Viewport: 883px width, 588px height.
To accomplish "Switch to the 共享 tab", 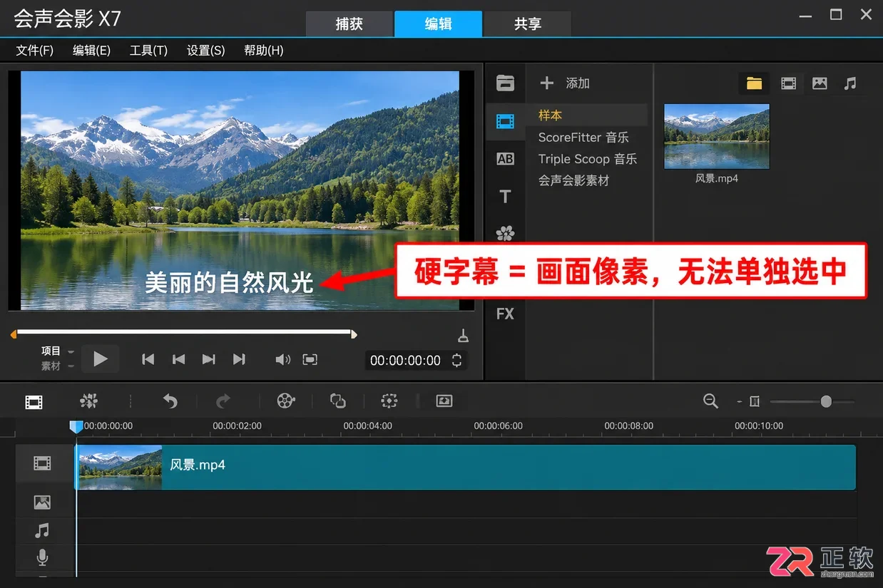I will tap(527, 24).
